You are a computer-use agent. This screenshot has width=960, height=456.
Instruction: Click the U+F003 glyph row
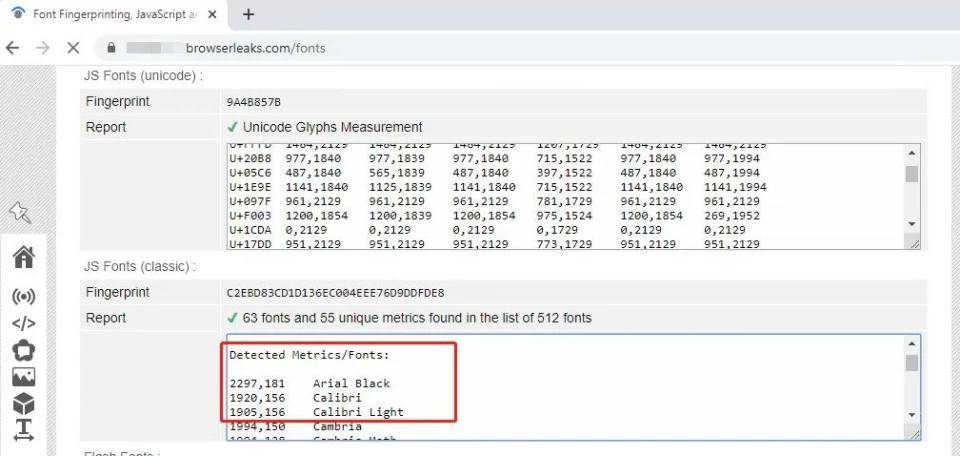click(495, 216)
